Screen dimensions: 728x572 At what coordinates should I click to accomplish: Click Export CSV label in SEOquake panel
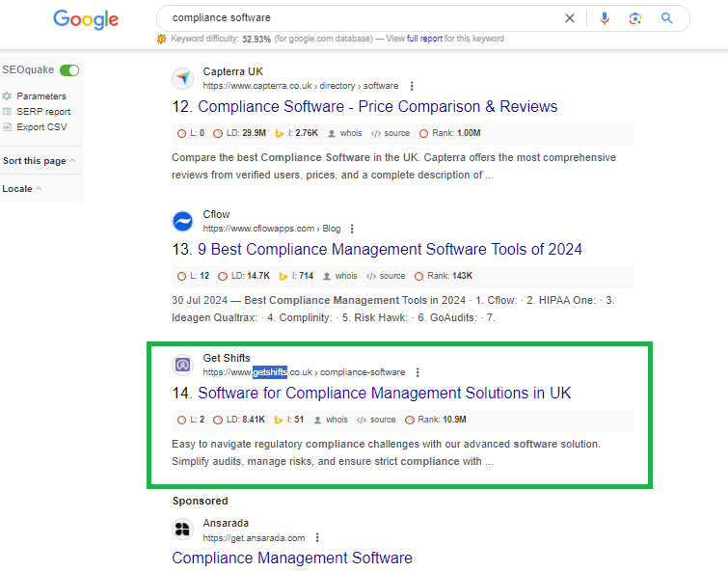pos(41,126)
